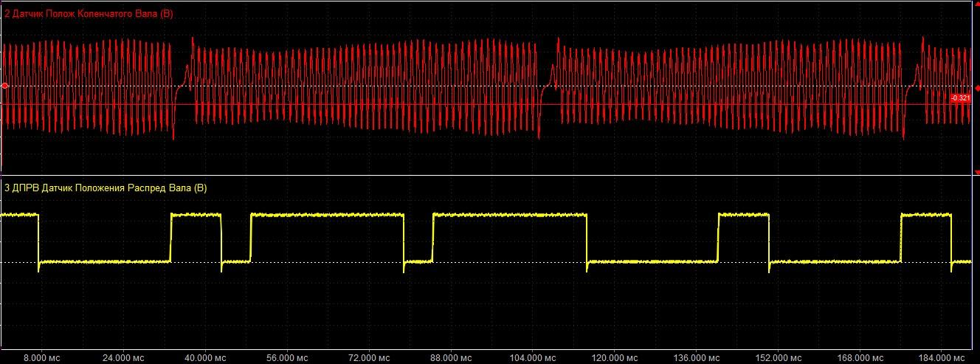
Task: Click the 8.000 мс time axis label
Action: 41,356
